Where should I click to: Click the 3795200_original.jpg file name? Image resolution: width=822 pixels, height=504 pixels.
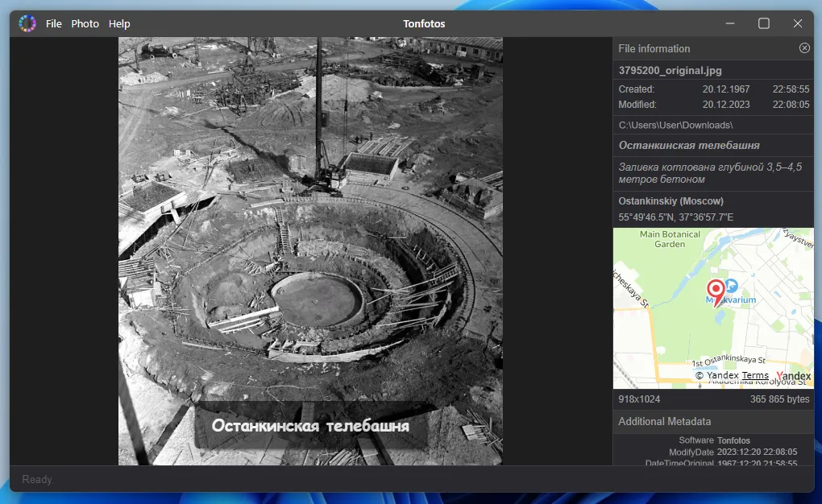point(670,70)
